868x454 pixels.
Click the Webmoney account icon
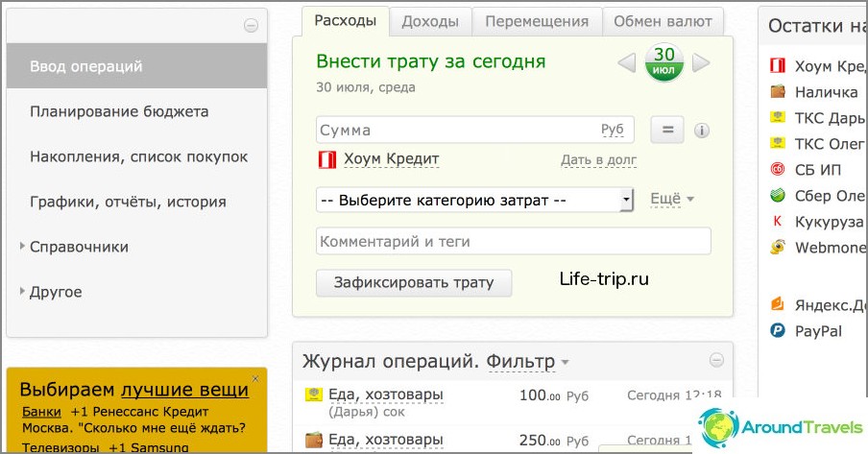point(778,247)
